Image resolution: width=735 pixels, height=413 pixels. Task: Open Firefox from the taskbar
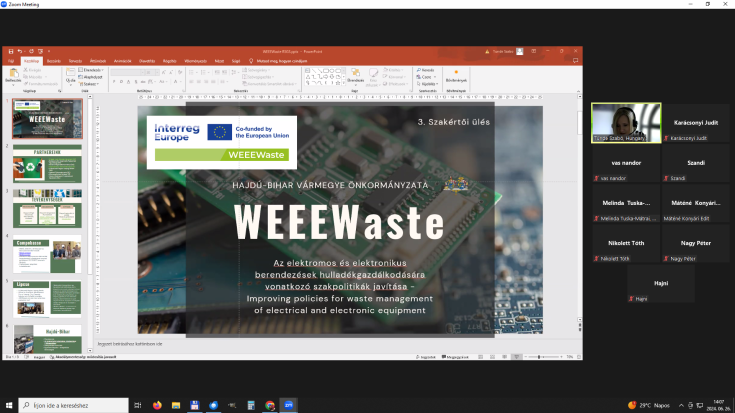coord(157,405)
